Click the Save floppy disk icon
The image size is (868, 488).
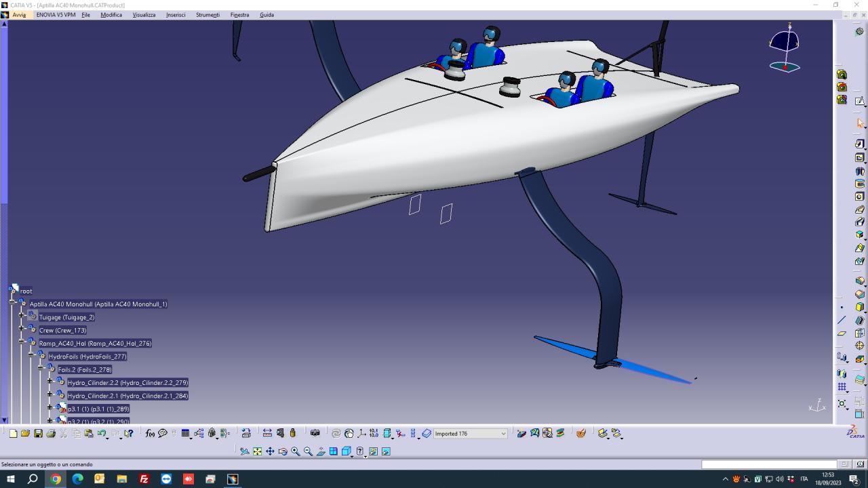[38, 434]
